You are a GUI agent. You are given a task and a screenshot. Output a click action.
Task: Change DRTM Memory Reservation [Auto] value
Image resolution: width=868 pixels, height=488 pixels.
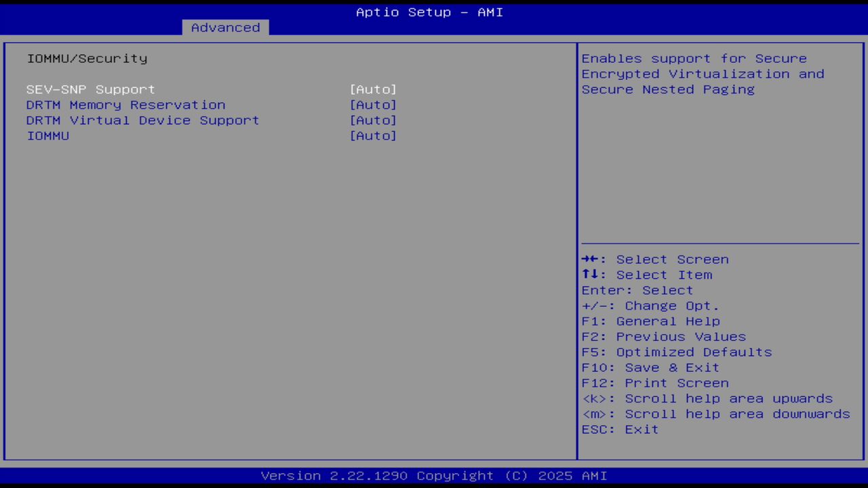point(373,105)
